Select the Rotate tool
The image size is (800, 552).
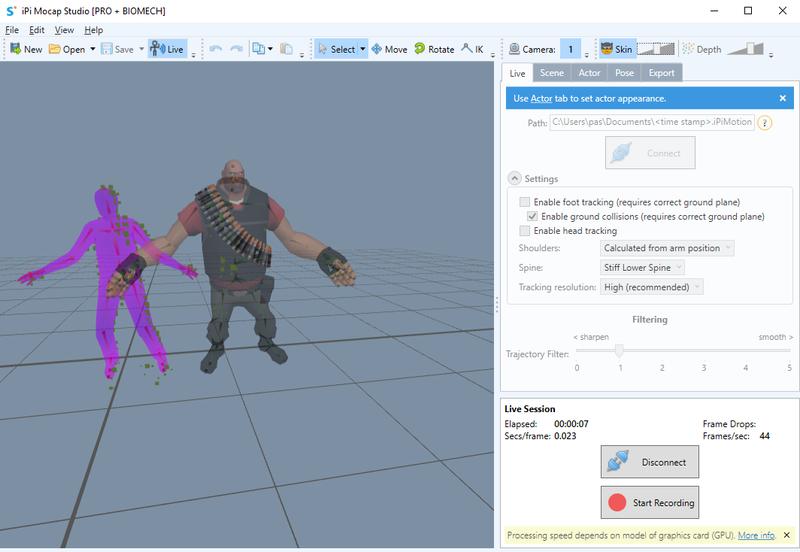tap(433, 49)
